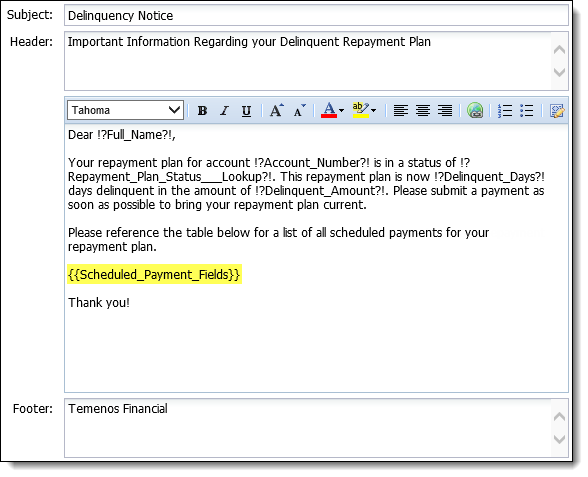Insert a numbered list
Screen dimensions: 588x477
(x=505, y=111)
